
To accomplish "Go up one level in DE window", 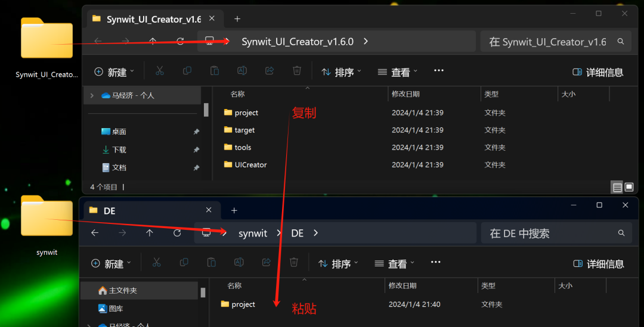I will [150, 233].
